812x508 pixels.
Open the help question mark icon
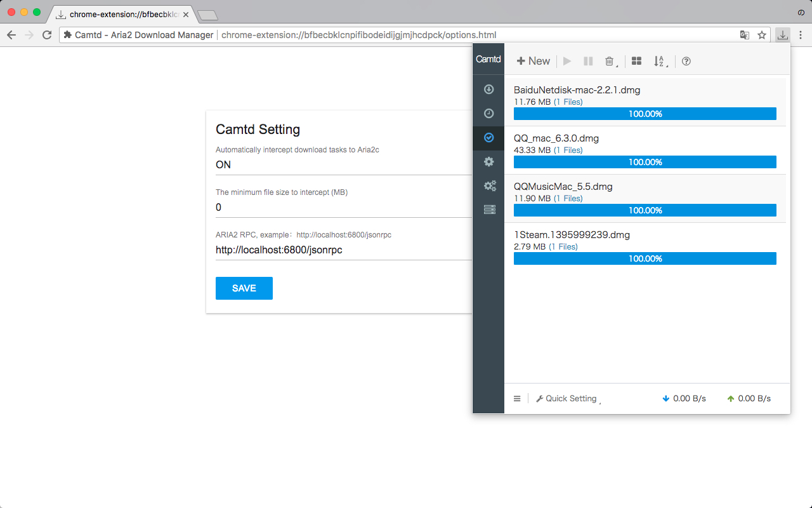(686, 61)
